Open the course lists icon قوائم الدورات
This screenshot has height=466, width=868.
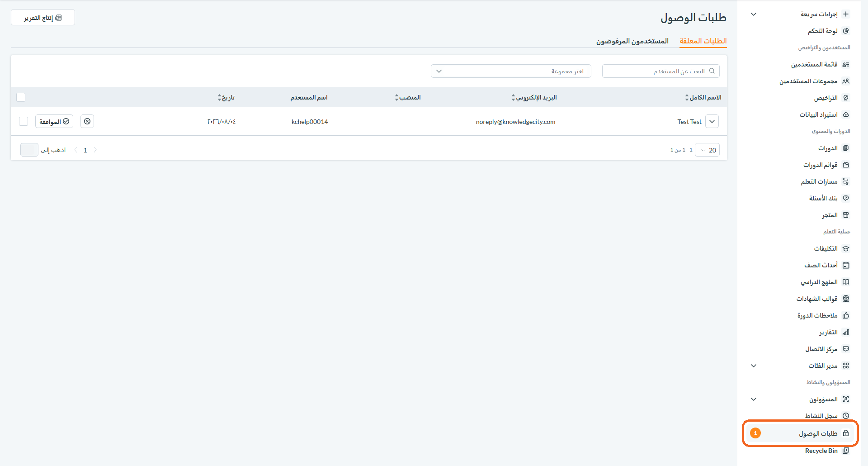click(846, 165)
